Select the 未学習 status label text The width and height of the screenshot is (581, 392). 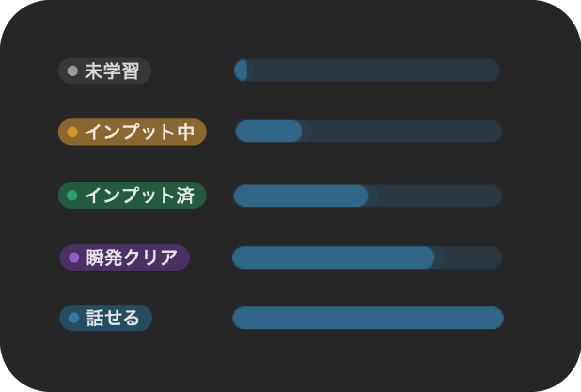(111, 71)
